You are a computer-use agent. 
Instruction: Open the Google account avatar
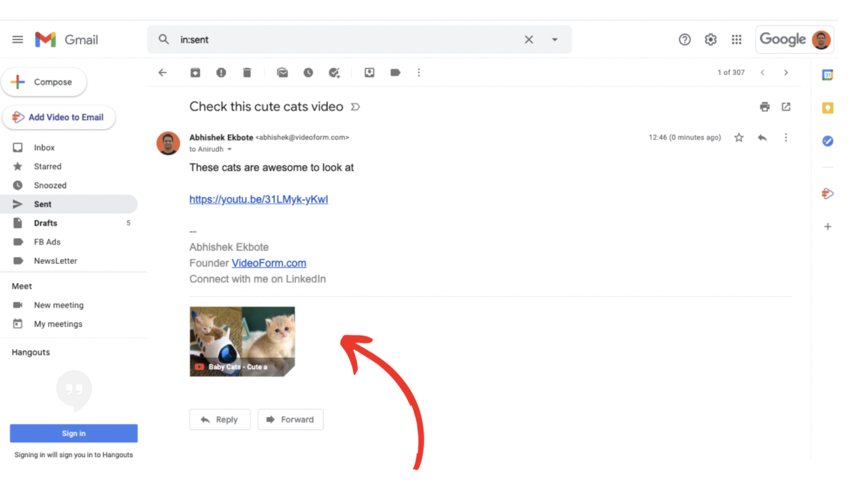click(821, 39)
